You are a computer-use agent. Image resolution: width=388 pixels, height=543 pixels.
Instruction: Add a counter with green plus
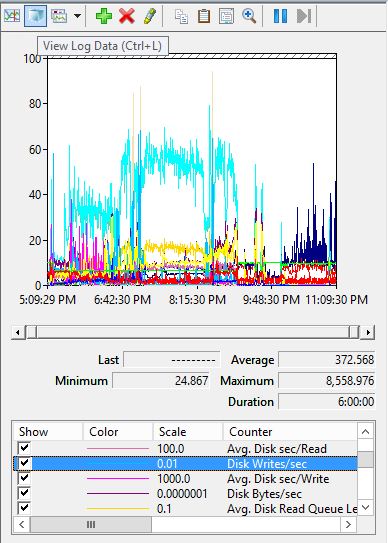[x=104, y=16]
